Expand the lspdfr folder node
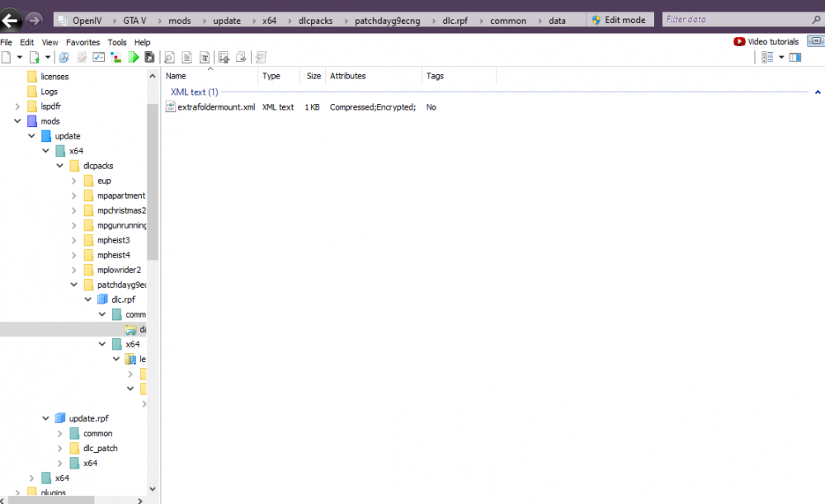Viewport: 825px width, 504px height. (x=17, y=106)
